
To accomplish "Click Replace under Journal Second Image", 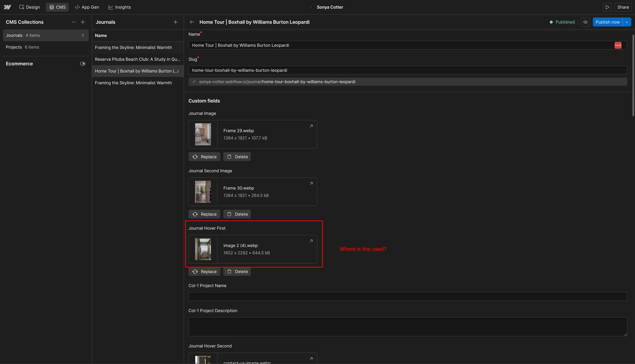I will pyautogui.click(x=204, y=214).
